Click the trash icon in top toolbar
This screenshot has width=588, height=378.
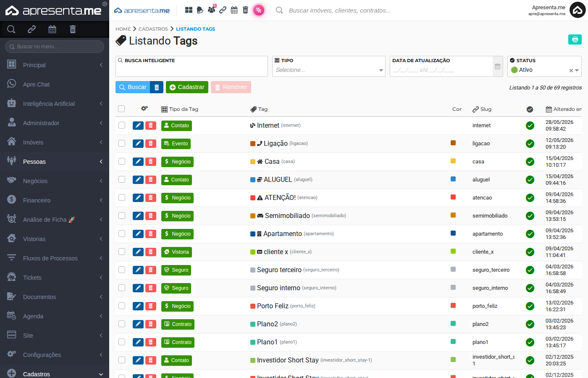[x=246, y=10]
